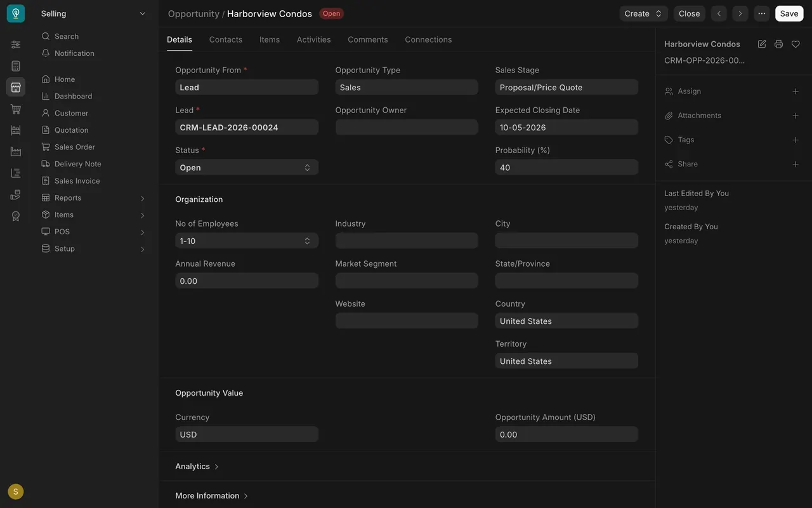812x508 pixels.
Task: Open the Create dropdown button
Action: point(644,13)
